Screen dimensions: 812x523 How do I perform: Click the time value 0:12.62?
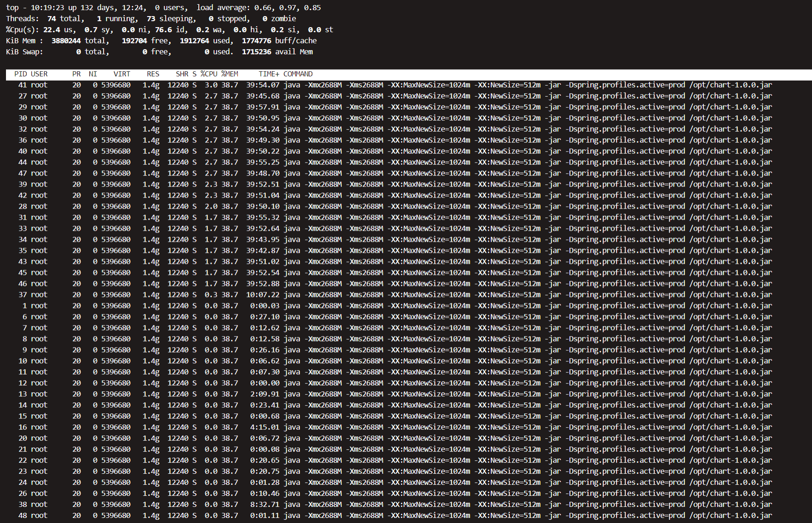pos(265,328)
